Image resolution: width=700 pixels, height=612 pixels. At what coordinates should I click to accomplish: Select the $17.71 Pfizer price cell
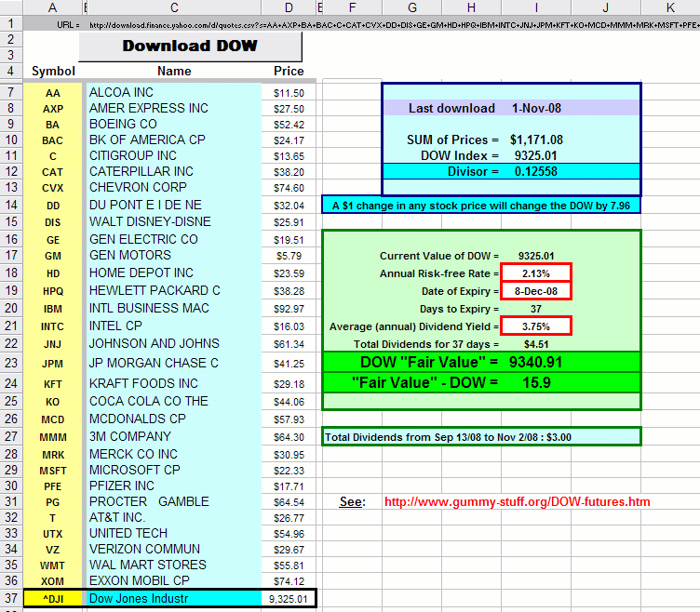[289, 486]
